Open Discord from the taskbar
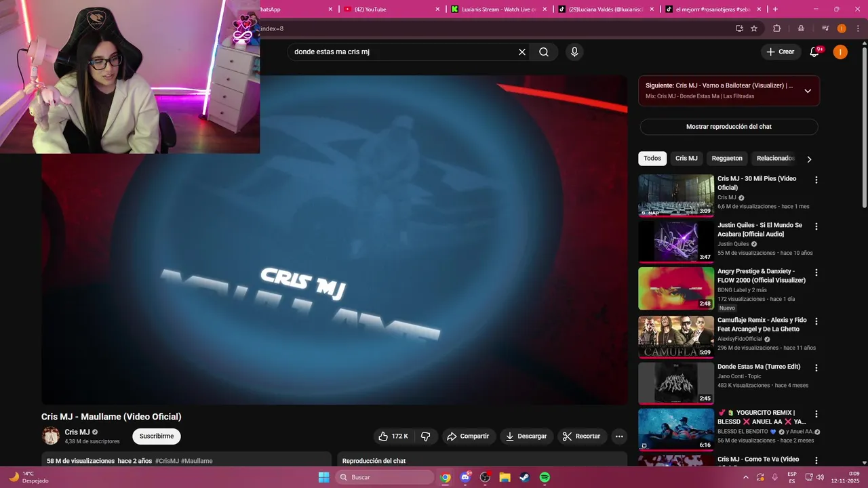The image size is (868, 488). (x=465, y=477)
